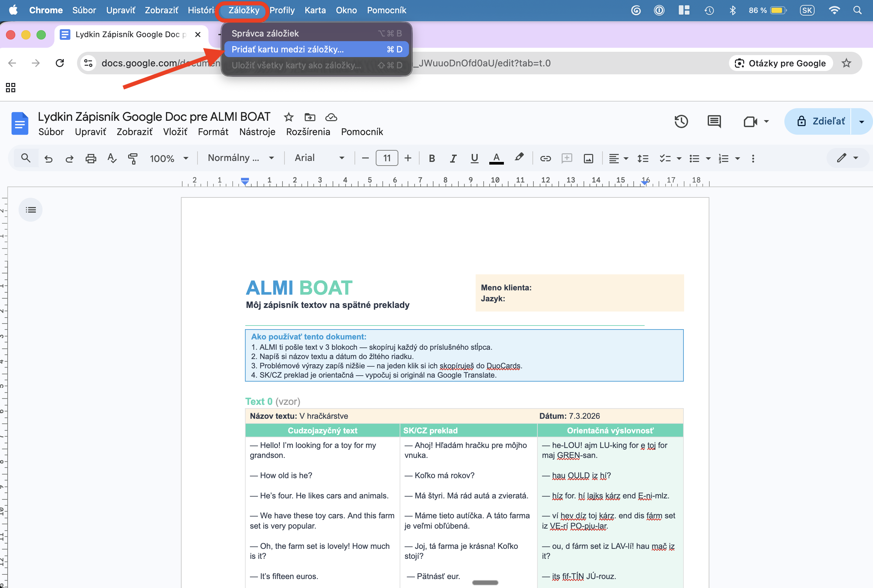Click the spell check icon
This screenshot has height=588, width=873.
point(112,159)
